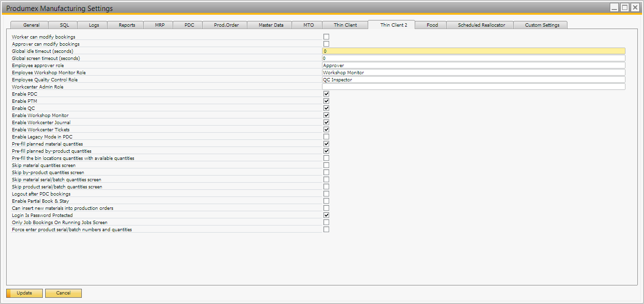Switch to the General tab
The image size is (644, 304).
(x=31, y=25)
